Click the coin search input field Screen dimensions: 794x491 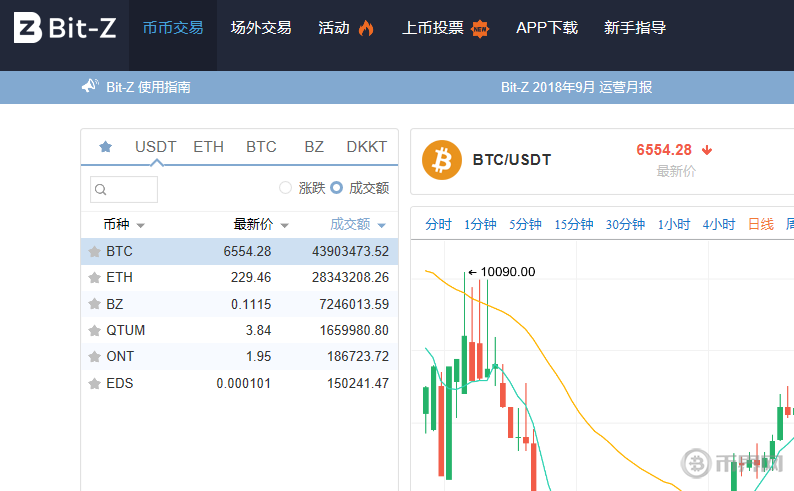[x=124, y=189]
